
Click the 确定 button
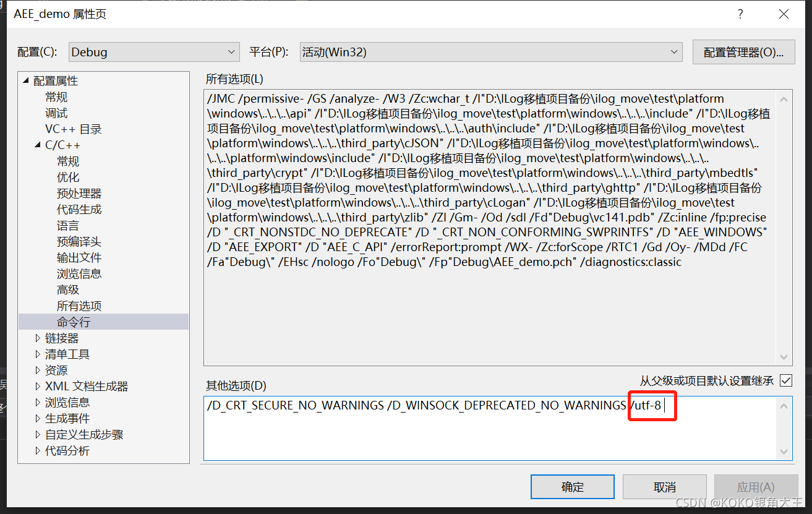point(573,487)
